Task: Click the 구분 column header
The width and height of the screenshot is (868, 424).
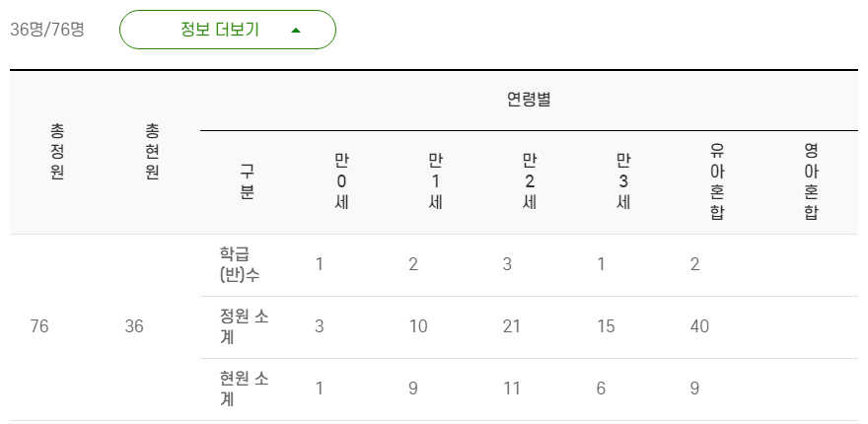Action: tap(247, 182)
